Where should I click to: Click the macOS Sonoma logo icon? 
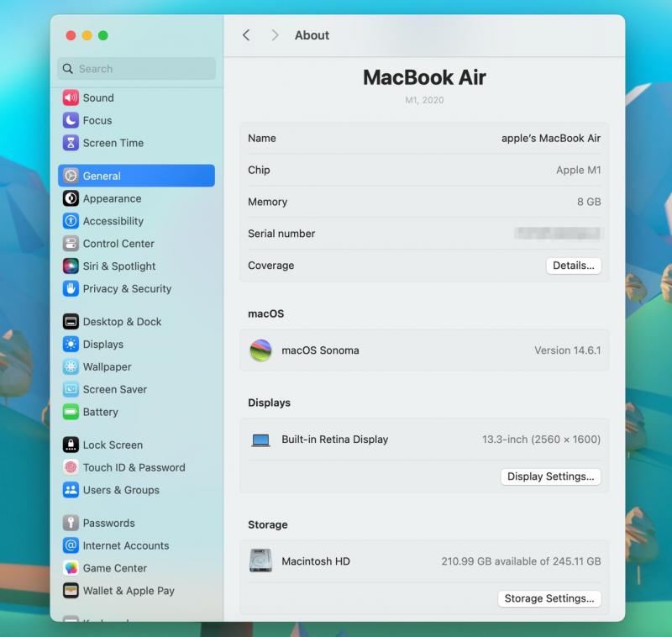(260, 350)
